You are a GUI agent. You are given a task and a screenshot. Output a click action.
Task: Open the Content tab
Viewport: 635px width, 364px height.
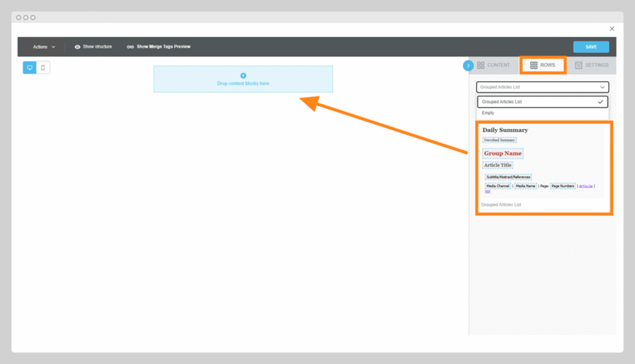click(499, 65)
